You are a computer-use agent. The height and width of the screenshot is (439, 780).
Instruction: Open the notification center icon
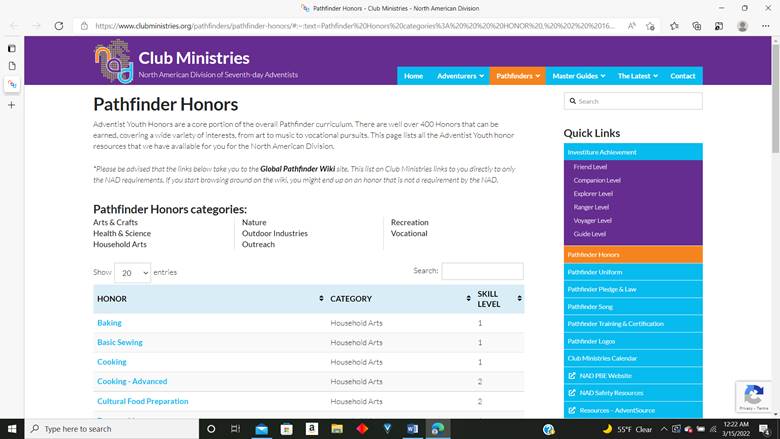765,429
